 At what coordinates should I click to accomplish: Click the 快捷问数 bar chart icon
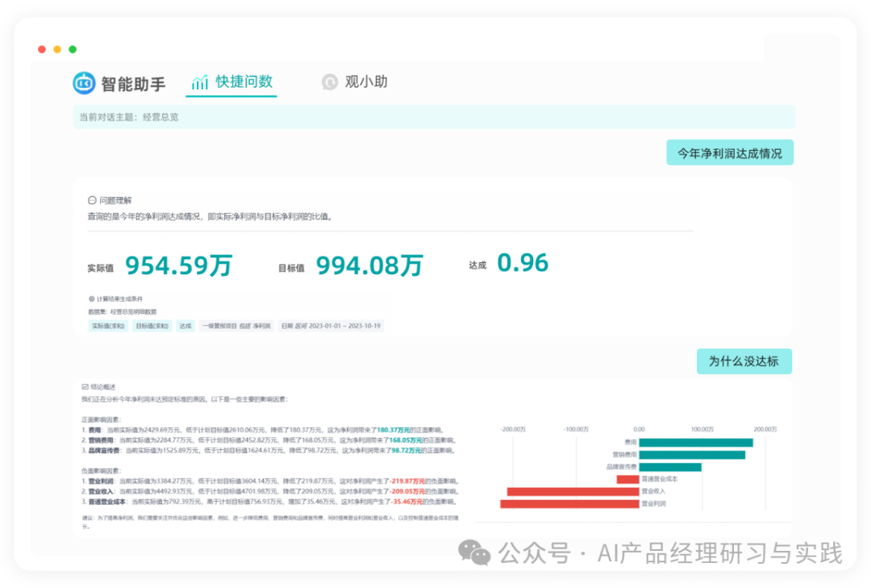point(200,82)
